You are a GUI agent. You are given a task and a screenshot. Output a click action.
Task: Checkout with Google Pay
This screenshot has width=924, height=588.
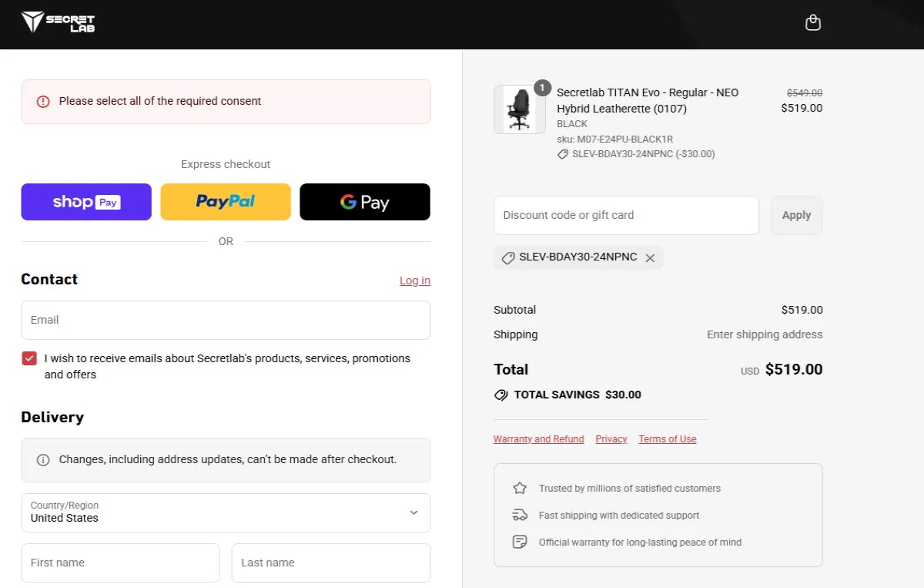(x=364, y=201)
